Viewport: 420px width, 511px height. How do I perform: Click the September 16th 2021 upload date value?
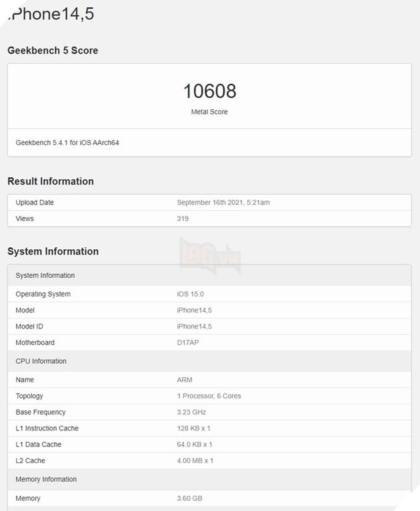tap(223, 203)
